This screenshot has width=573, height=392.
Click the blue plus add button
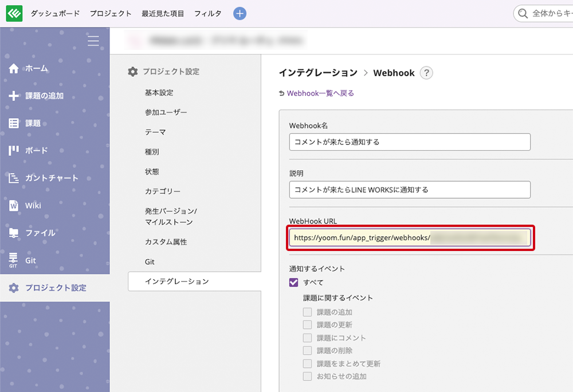240,13
